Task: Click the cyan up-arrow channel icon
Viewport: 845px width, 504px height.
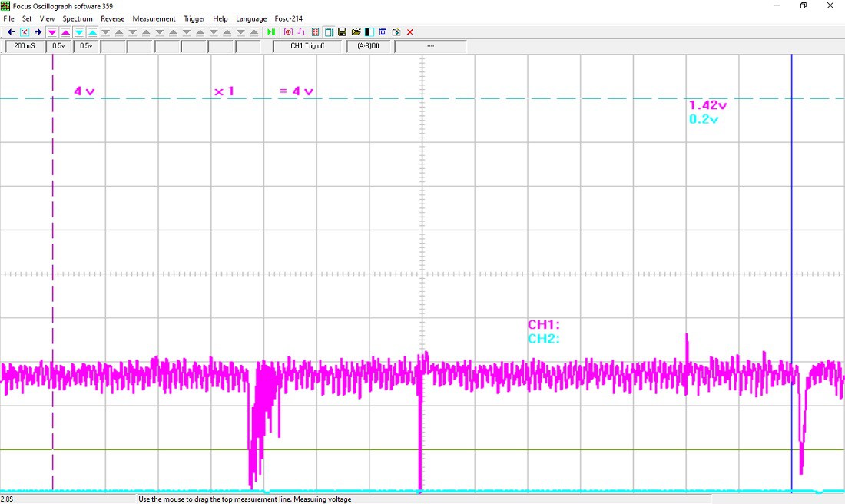Action: [x=93, y=32]
